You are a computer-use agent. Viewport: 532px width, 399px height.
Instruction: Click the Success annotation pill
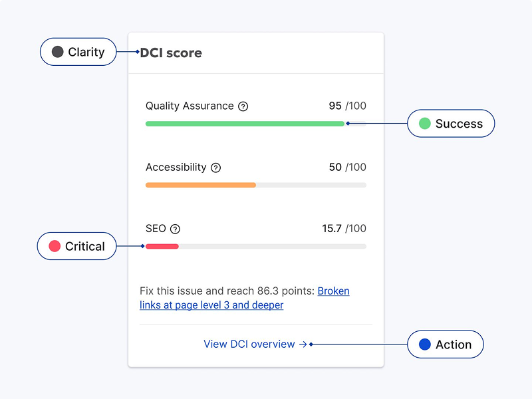(x=451, y=123)
